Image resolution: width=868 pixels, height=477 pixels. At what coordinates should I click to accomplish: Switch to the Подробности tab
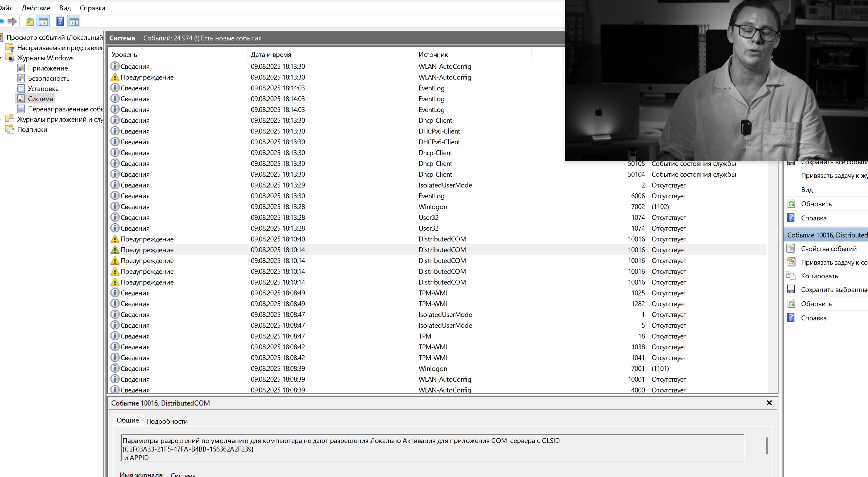167,421
